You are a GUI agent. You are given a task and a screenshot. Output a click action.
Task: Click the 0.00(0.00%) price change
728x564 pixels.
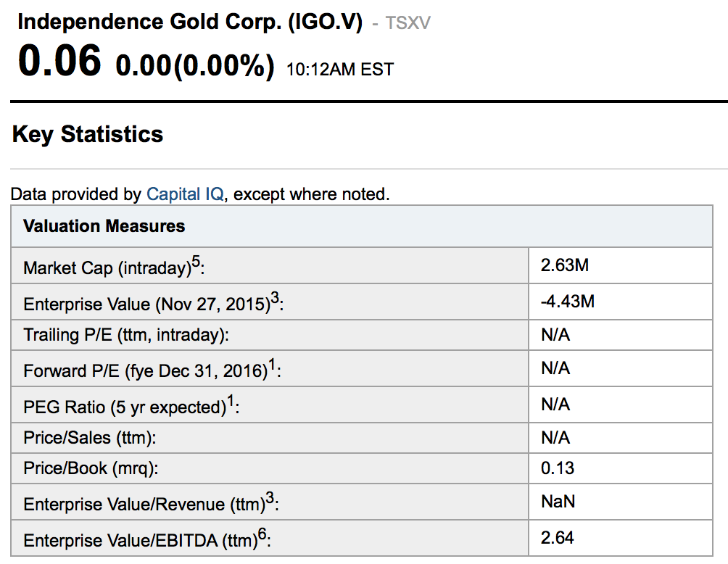pyautogui.click(x=195, y=66)
